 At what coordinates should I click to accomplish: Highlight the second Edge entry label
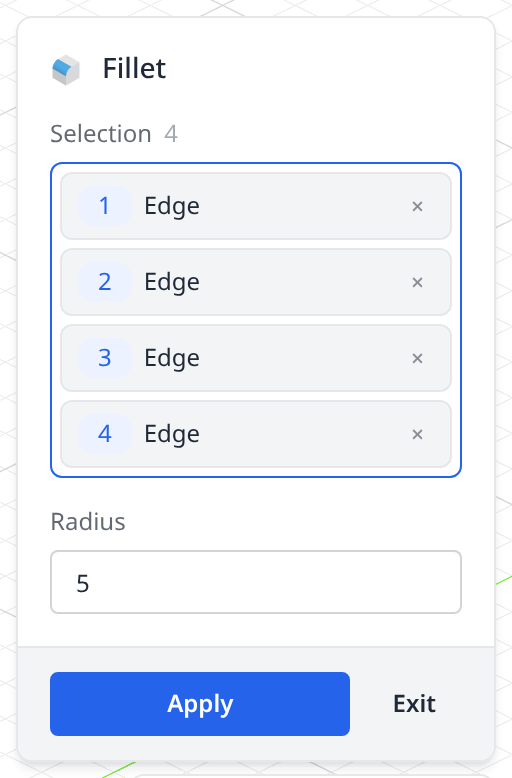pos(172,282)
